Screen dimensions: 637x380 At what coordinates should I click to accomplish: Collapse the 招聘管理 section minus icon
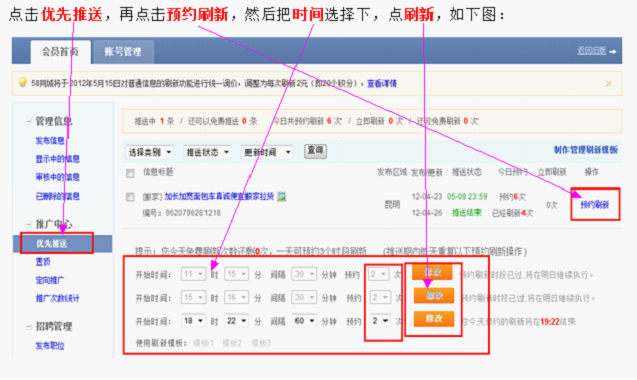[x=28, y=326]
